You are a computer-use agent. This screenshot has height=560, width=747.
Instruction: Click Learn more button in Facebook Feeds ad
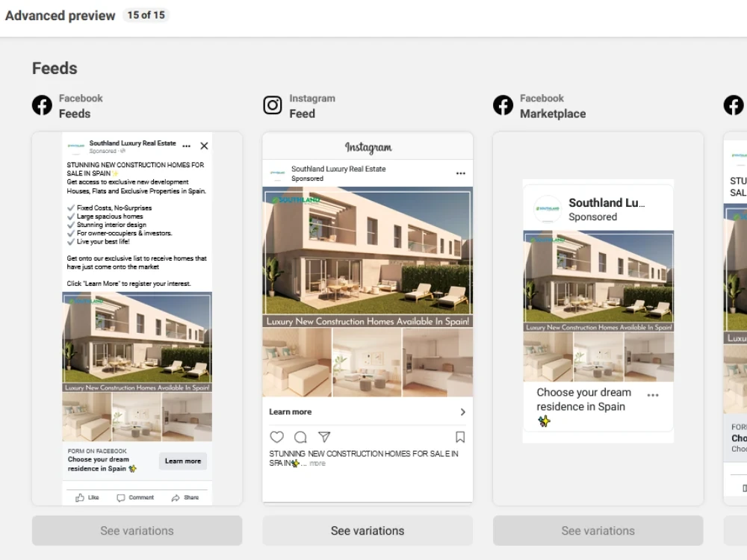point(183,461)
